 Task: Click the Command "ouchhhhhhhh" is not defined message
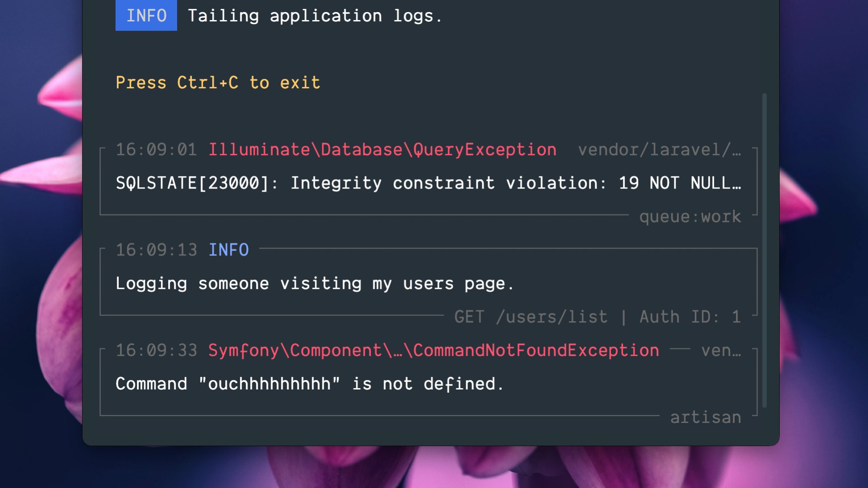310,384
